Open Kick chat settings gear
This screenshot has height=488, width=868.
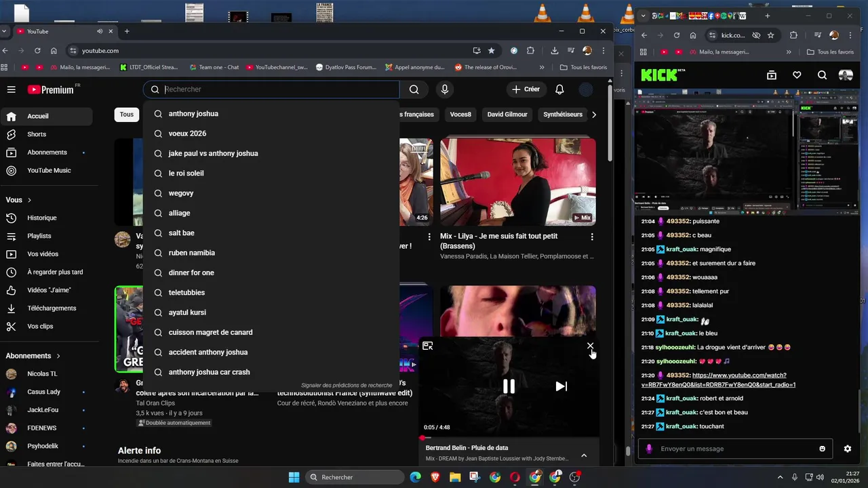[847, 449]
